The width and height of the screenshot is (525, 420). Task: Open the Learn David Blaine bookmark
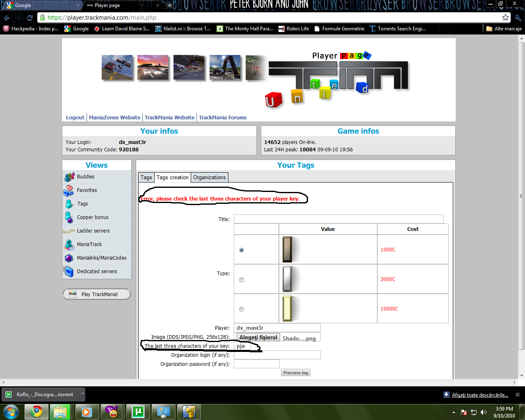coord(121,29)
